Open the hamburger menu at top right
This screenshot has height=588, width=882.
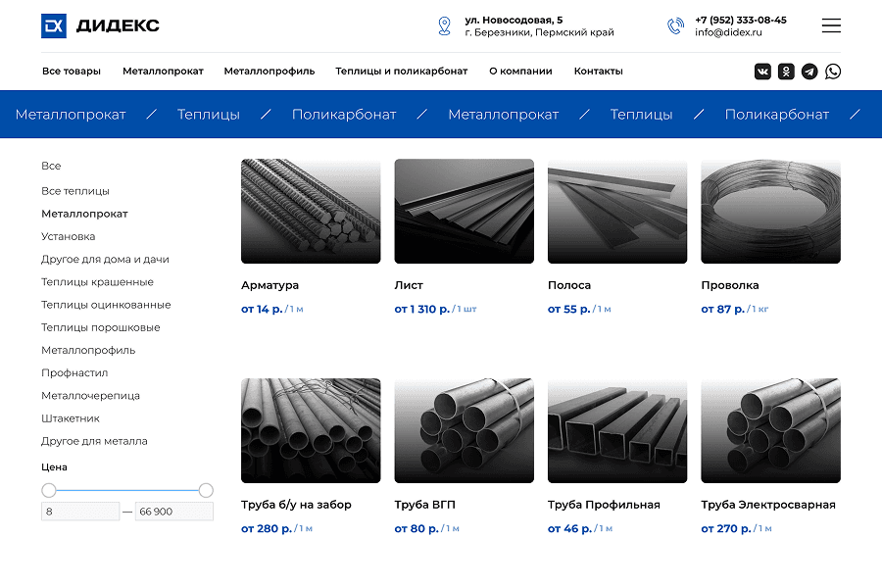pyautogui.click(x=831, y=25)
